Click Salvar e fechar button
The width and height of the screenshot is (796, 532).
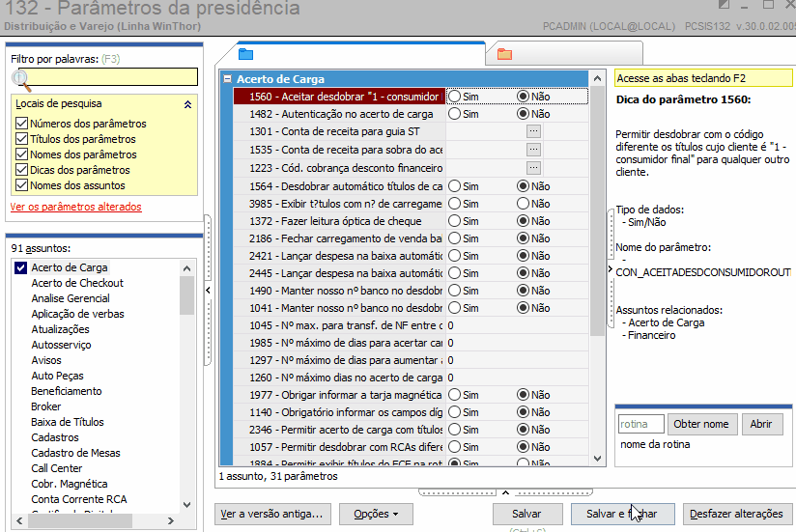pos(623,515)
